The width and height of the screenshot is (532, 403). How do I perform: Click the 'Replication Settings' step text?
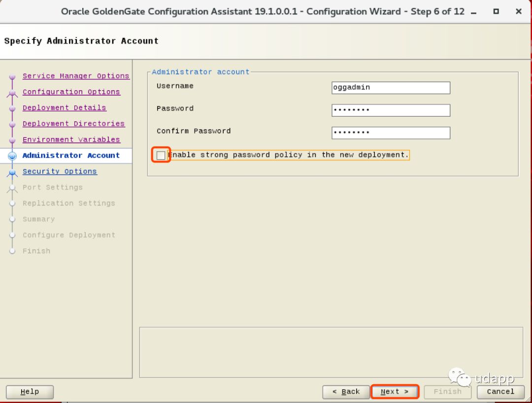tap(69, 203)
